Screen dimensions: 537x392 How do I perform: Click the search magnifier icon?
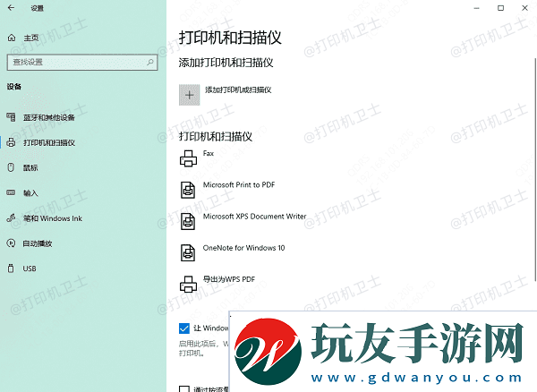point(150,62)
